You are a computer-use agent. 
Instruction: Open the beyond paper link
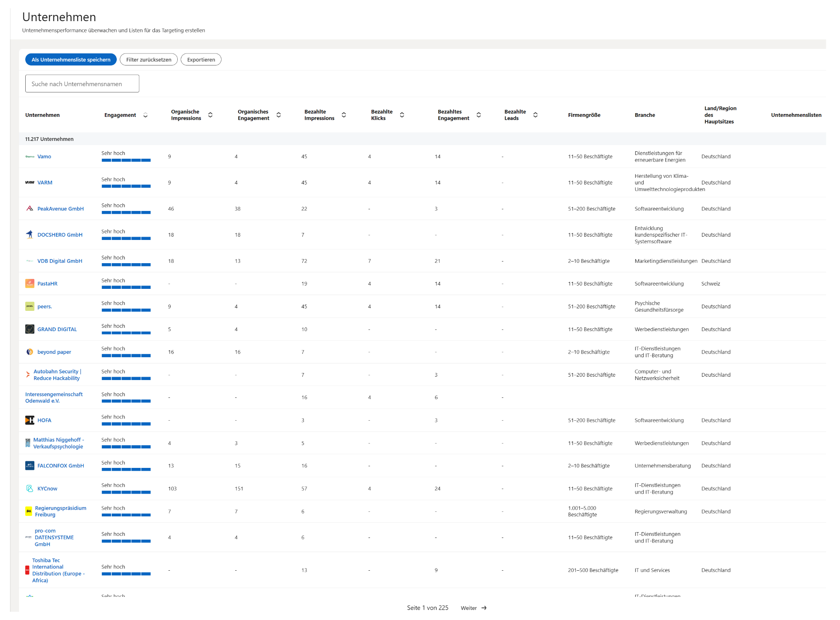(54, 352)
